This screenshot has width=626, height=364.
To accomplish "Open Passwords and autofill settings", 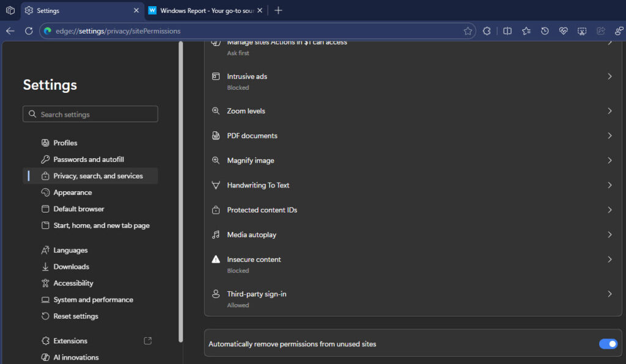I will [x=90, y=159].
